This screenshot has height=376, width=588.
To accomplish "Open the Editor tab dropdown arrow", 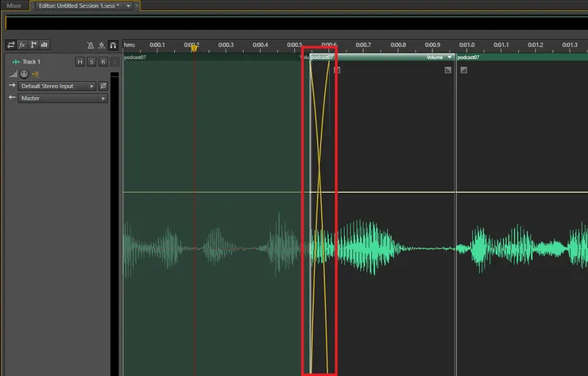I will (x=128, y=6).
